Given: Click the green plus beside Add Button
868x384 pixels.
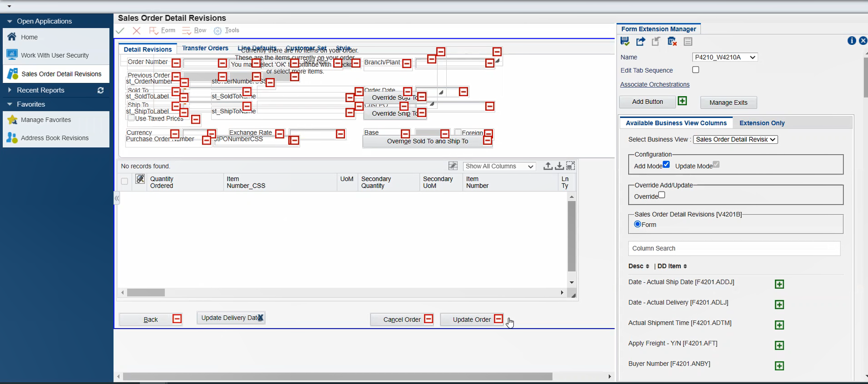Looking at the screenshot, I should point(682,101).
